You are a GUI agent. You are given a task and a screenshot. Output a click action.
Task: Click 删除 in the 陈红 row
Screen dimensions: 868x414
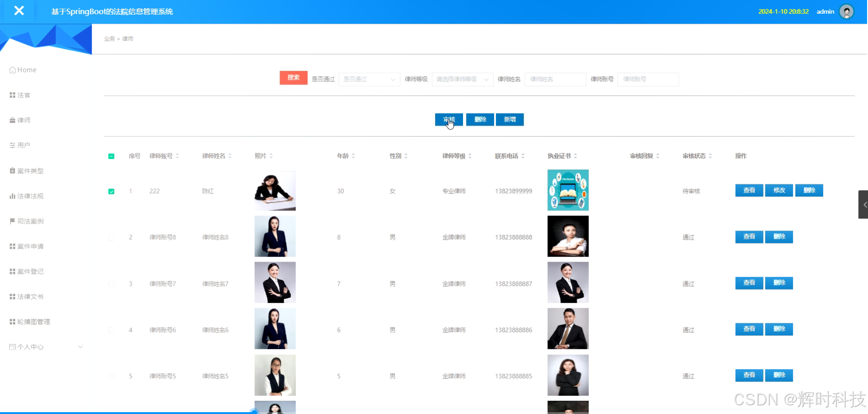click(809, 190)
